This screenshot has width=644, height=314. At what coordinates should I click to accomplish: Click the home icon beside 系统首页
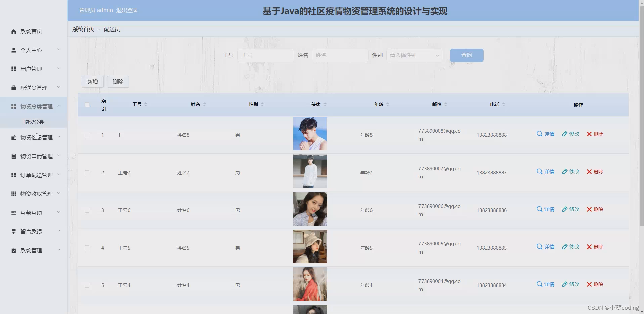(x=14, y=31)
